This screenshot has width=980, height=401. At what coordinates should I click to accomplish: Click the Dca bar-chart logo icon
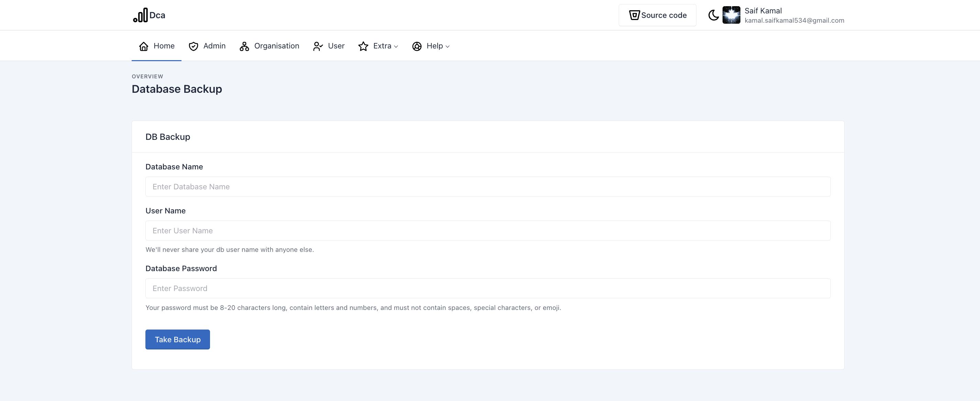[x=140, y=15]
